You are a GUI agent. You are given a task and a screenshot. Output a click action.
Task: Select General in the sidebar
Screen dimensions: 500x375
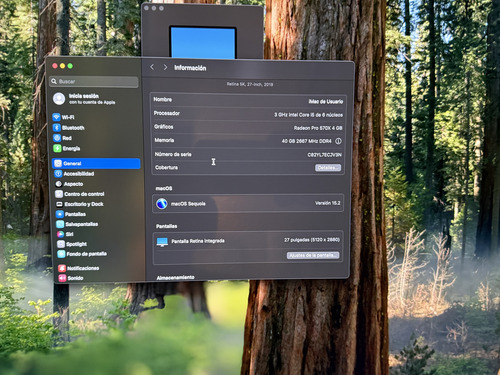tap(96, 163)
